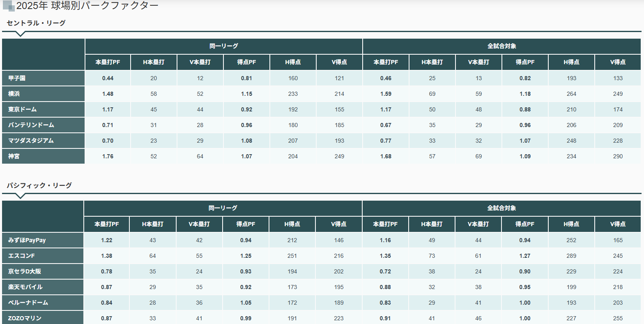Click the みずほPayPay row label
644x324 pixels.
(x=27, y=240)
